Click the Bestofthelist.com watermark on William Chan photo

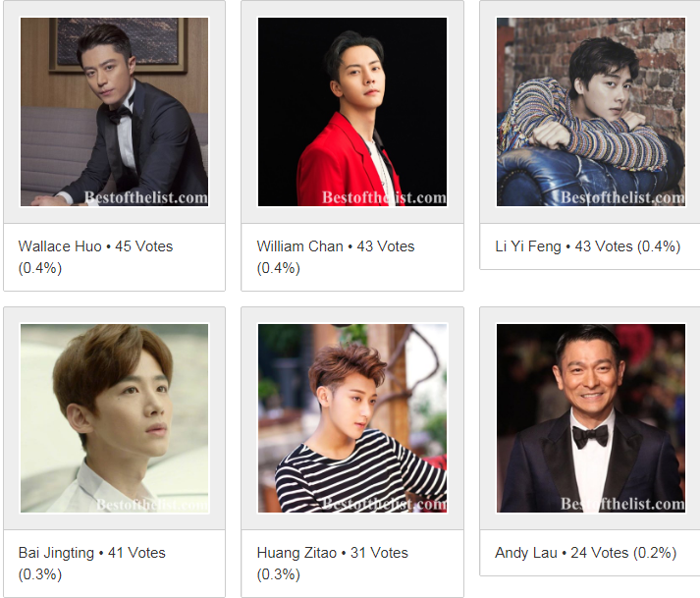385,197
